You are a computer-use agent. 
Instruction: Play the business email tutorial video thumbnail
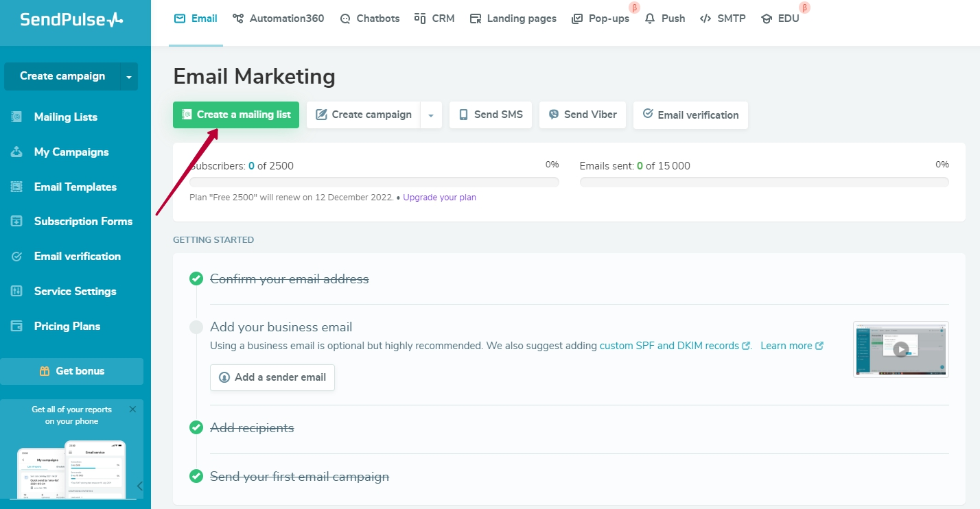tap(900, 349)
